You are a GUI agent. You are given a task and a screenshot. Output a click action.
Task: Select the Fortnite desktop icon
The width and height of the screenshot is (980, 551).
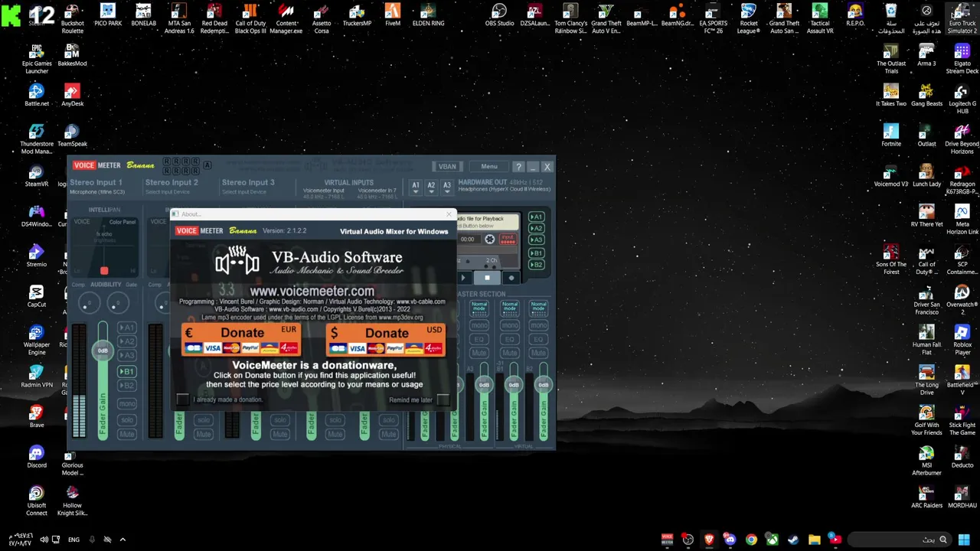[x=891, y=135]
